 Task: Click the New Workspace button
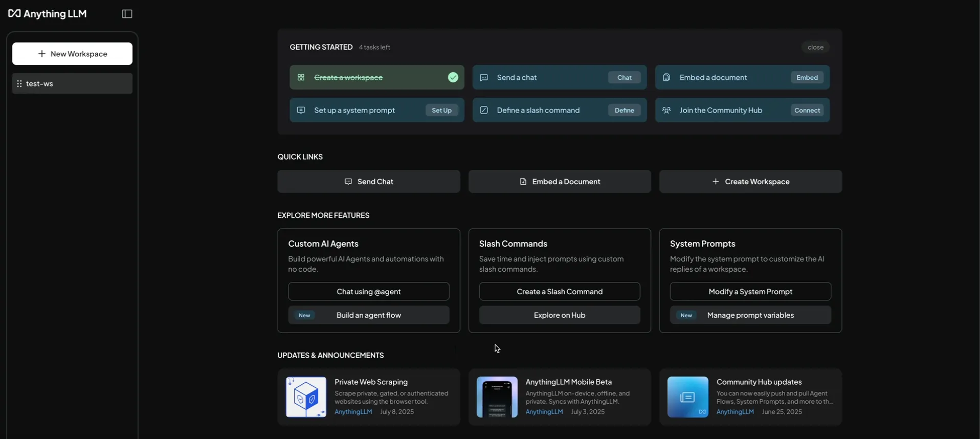click(x=72, y=54)
